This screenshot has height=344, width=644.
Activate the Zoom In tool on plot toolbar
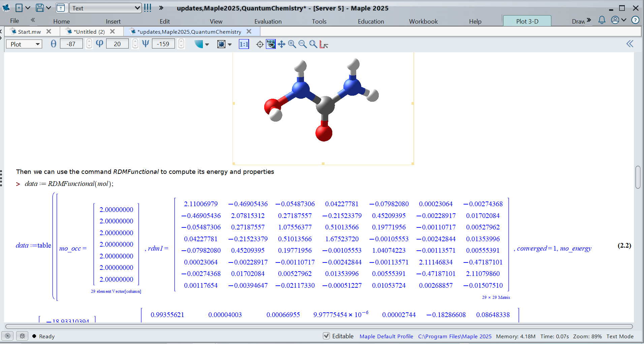coord(292,44)
